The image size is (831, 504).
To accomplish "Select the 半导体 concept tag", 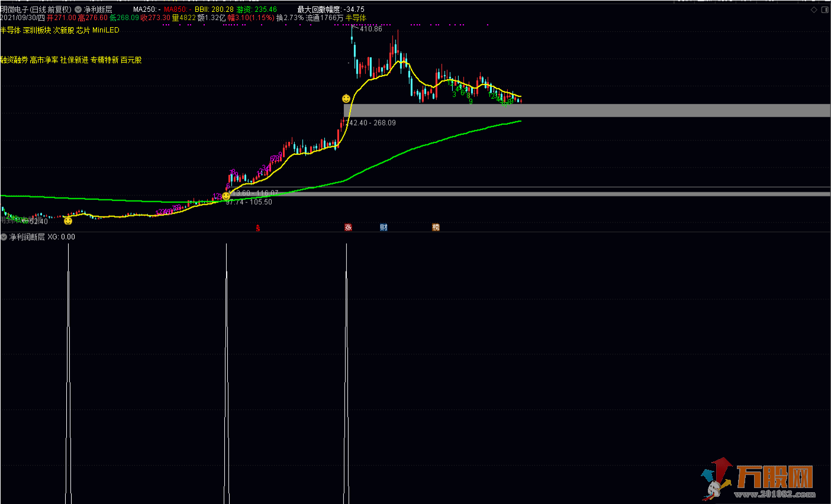I will point(10,30).
